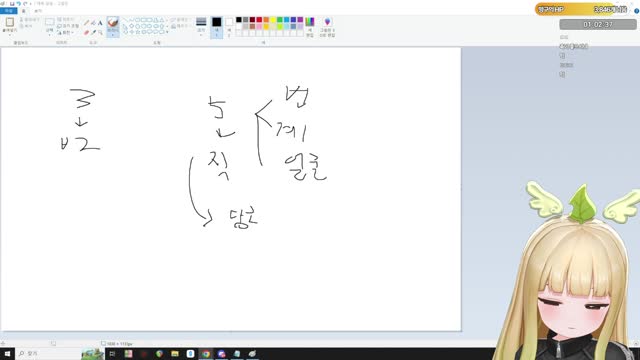
Task: Select the Pencil tool
Action: (87, 23)
